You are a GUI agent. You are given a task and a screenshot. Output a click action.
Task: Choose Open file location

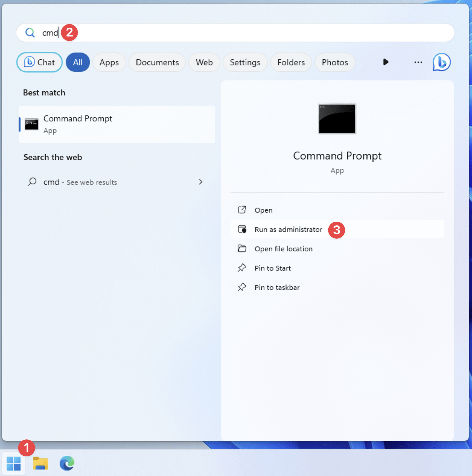(337, 249)
